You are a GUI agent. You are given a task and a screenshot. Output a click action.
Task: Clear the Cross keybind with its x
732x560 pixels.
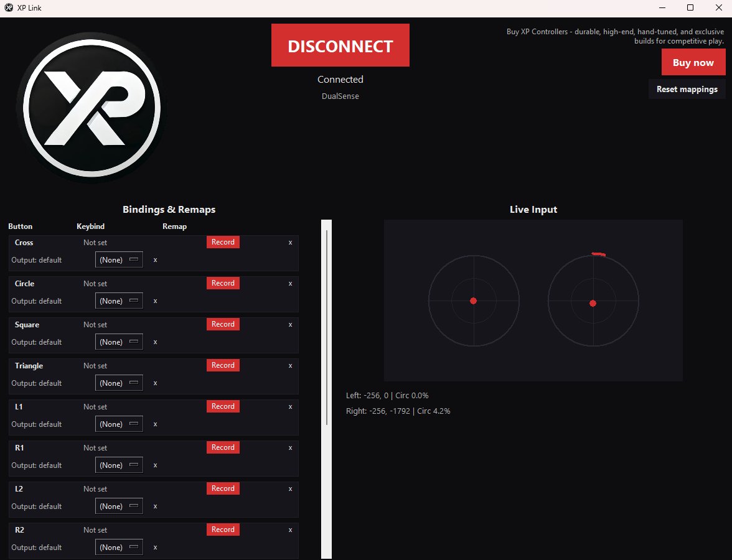pos(290,242)
